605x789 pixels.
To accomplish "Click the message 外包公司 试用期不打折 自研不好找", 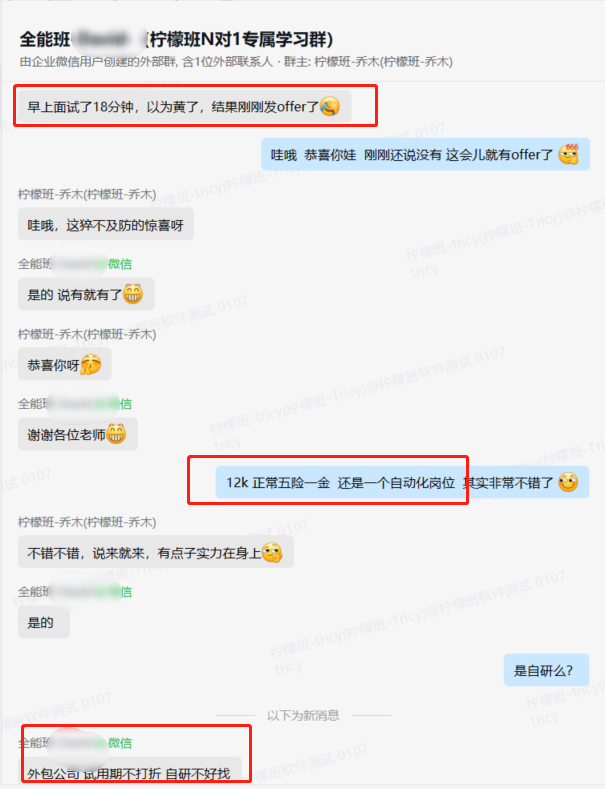I will (130, 771).
